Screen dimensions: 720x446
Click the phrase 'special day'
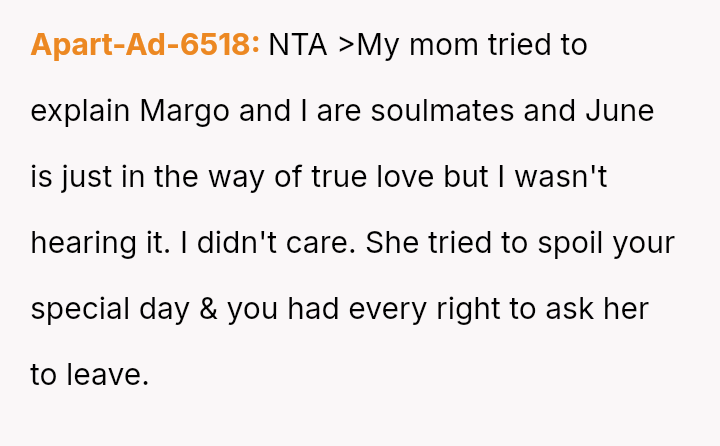click(x=110, y=309)
